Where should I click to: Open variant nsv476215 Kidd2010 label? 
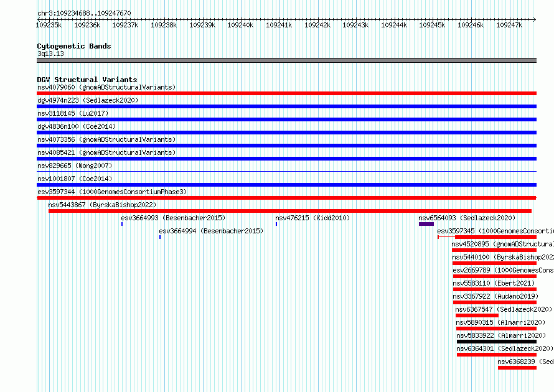pyautogui.click(x=312, y=218)
